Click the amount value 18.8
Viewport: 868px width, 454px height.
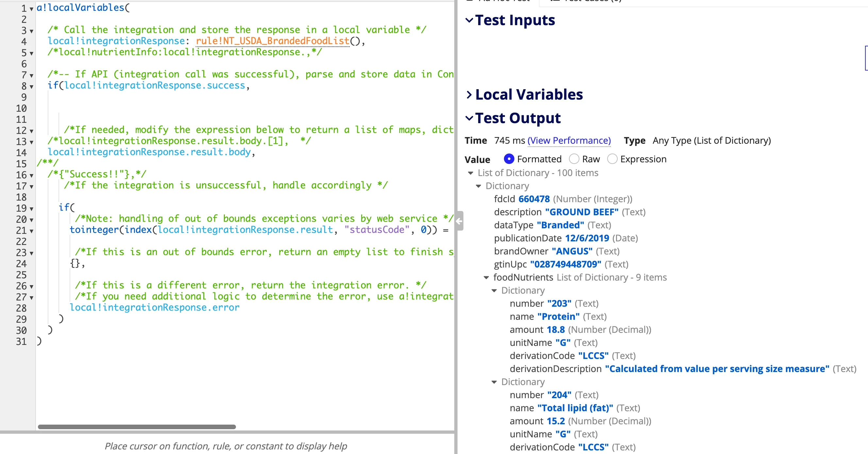point(556,330)
